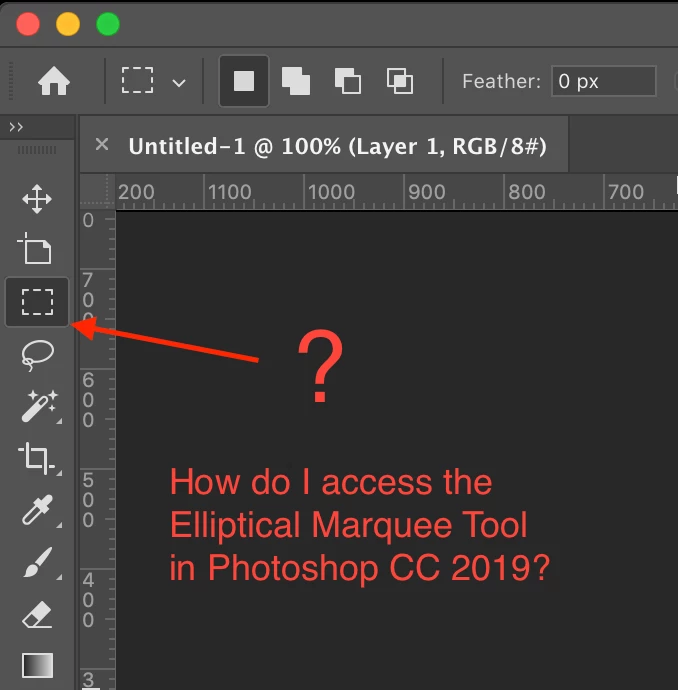Select the Move tool

(37, 199)
